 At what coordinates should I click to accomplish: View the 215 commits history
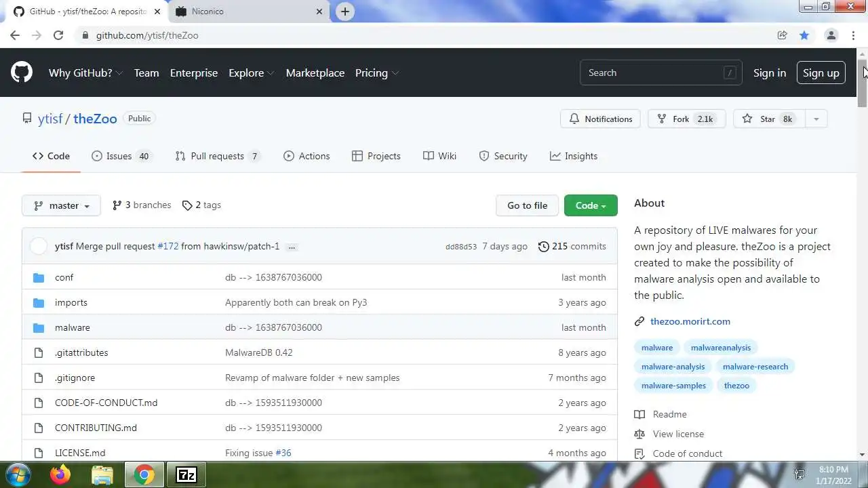click(572, 247)
